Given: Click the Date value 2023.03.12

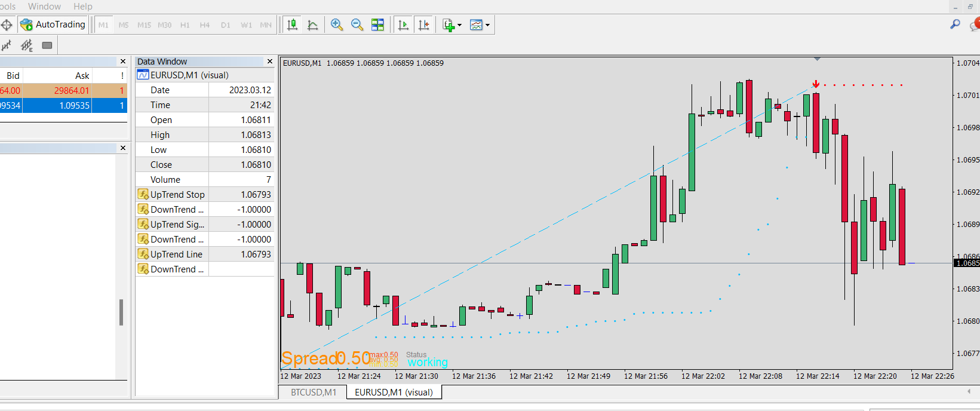Looking at the screenshot, I should (250, 90).
